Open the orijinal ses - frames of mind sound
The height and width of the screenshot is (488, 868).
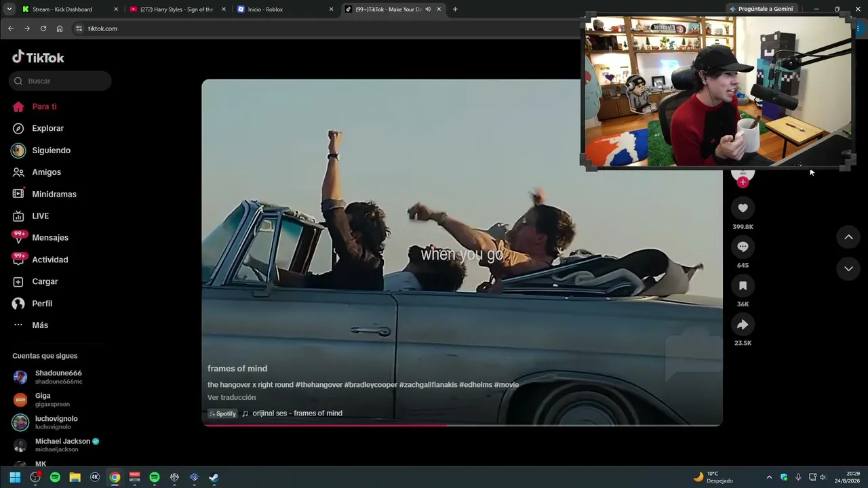pos(297,413)
